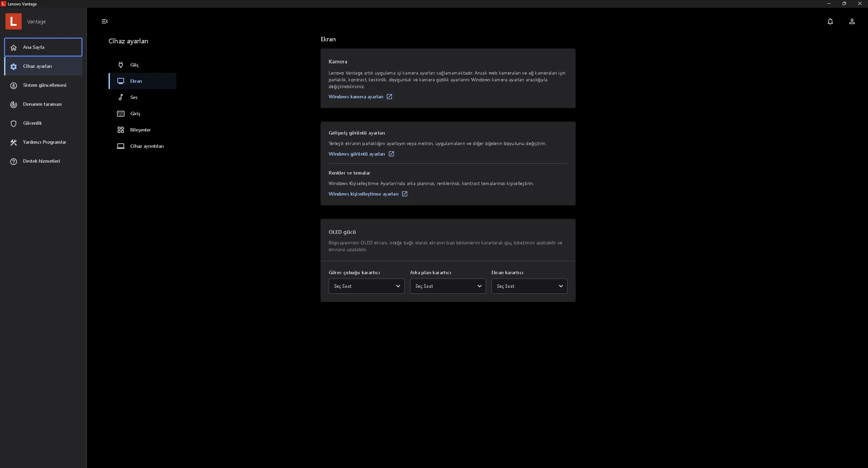The height and width of the screenshot is (468, 868).
Task: Expand the Ekran karartıcı dropdown
Action: (529, 286)
